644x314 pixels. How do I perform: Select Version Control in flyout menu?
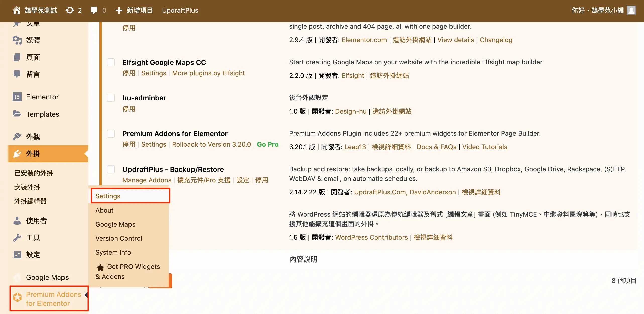click(119, 238)
